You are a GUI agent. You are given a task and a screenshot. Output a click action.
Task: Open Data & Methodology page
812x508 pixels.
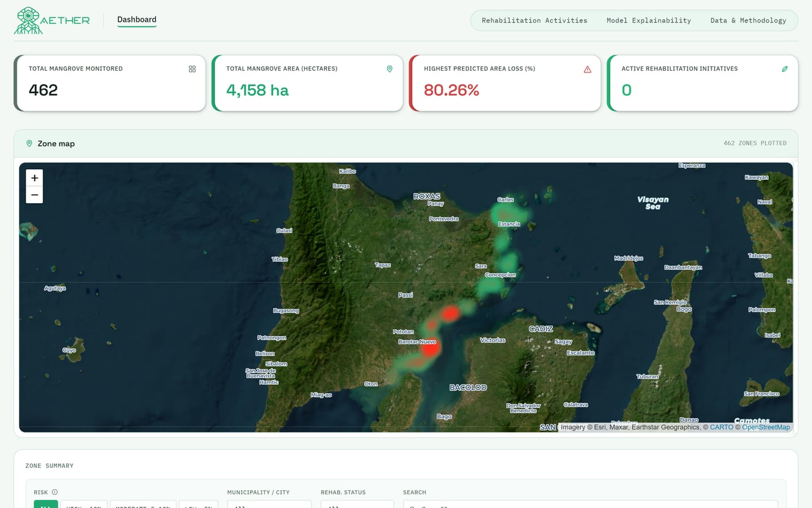748,21
